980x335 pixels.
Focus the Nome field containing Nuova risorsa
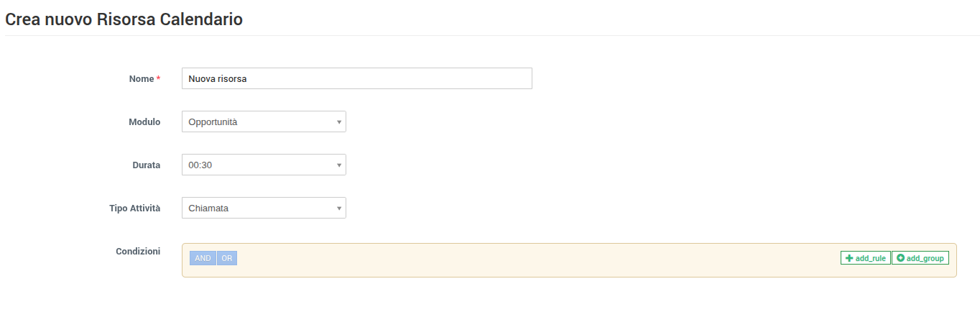(x=356, y=79)
